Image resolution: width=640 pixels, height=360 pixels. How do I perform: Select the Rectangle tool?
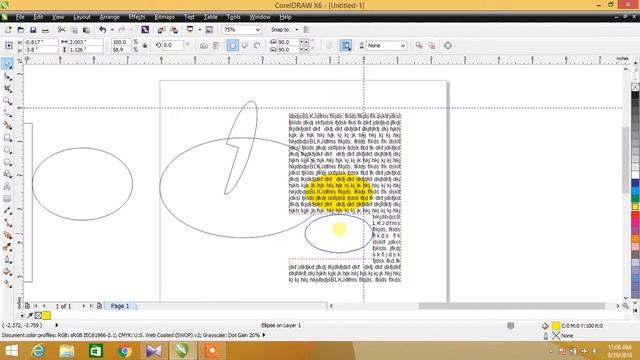coord(7,138)
